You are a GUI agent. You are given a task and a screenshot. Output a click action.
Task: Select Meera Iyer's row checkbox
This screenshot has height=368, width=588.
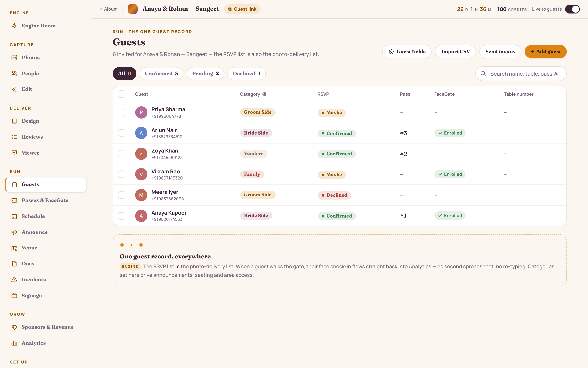point(122,195)
